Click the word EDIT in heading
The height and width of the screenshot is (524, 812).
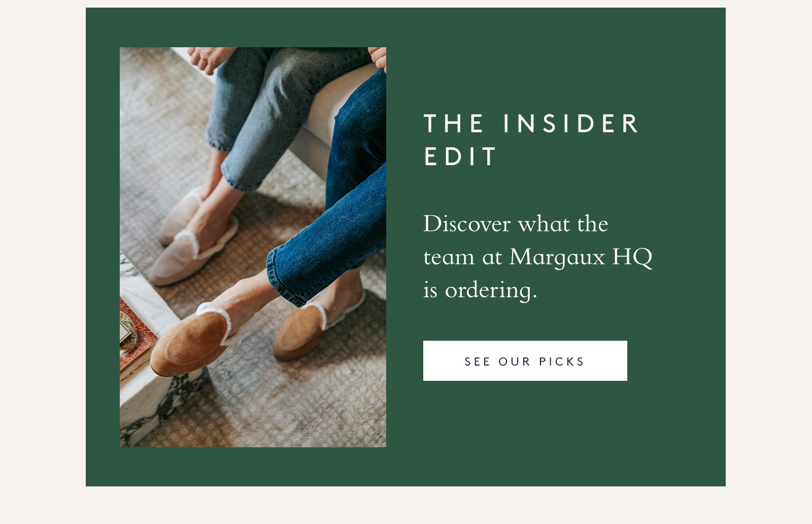click(x=460, y=156)
